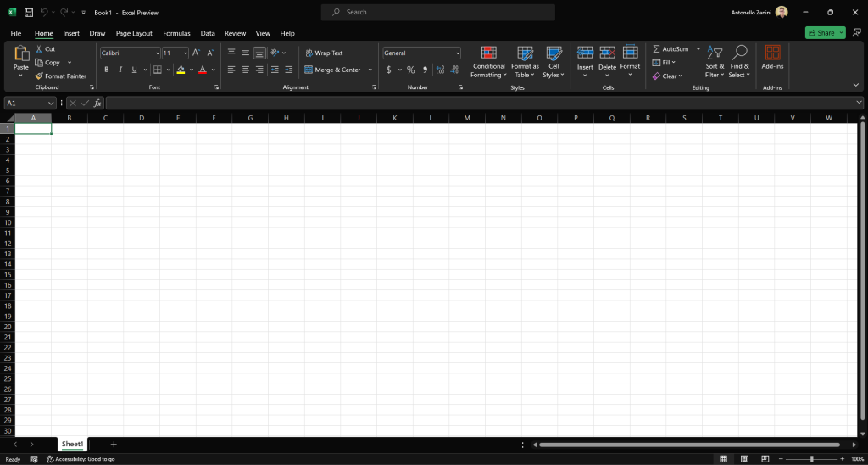868x465 pixels.
Task: Expand the Calibri font name dropdown
Action: (x=157, y=53)
